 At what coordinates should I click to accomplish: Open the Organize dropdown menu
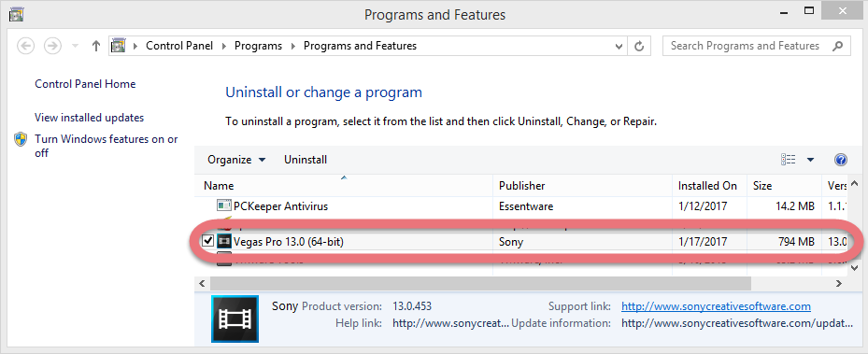tap(236, 160)
